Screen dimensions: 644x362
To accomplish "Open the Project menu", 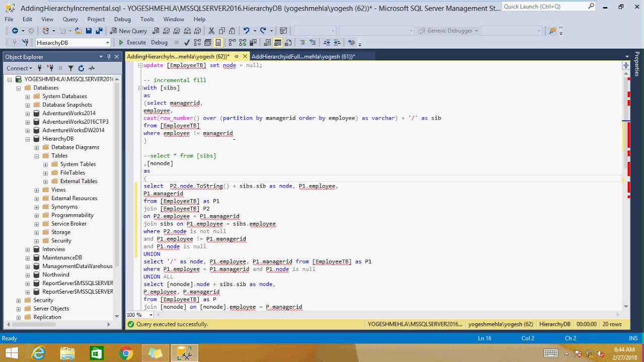I will tap(96, 19).
